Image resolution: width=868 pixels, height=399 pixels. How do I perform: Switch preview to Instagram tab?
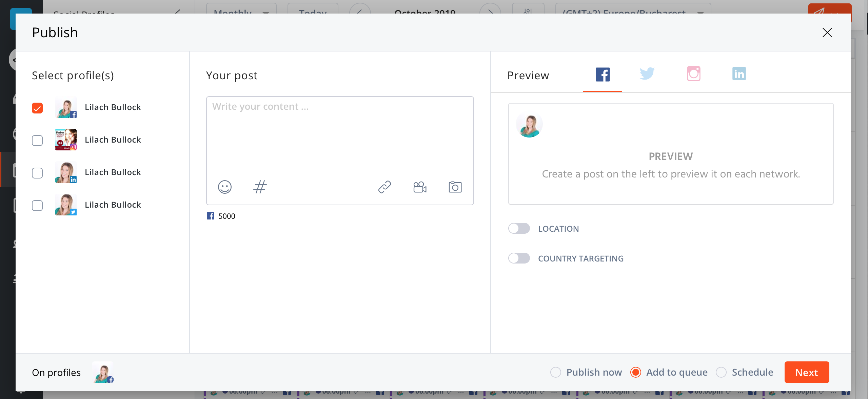(694, 73)
